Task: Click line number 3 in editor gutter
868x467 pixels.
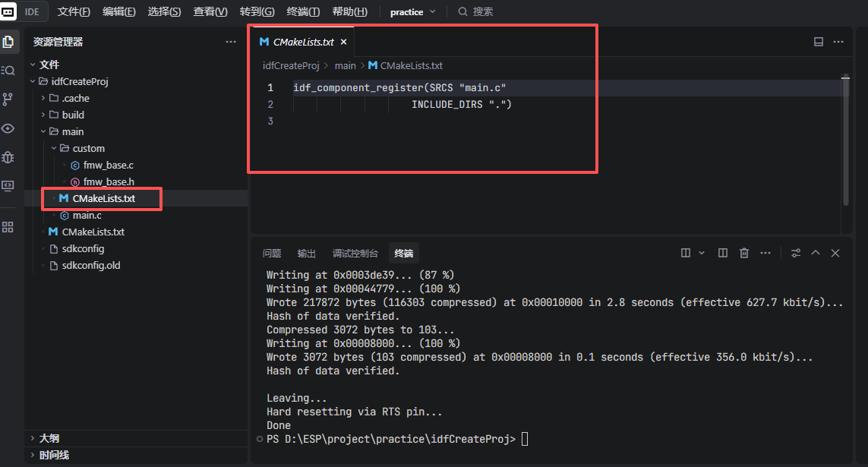Action: pos(270,121)
